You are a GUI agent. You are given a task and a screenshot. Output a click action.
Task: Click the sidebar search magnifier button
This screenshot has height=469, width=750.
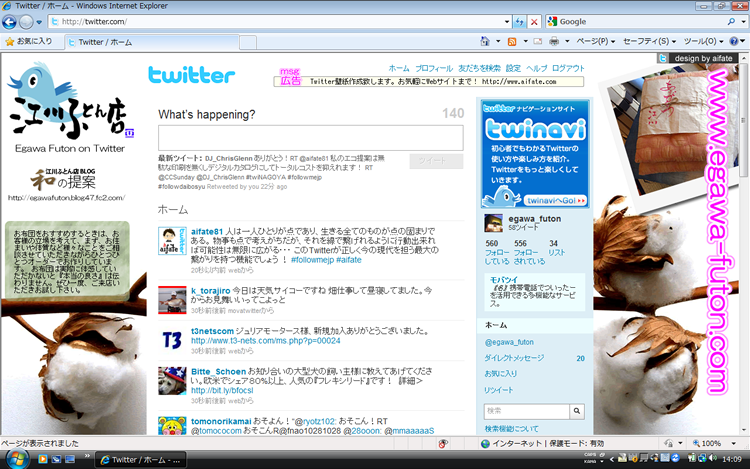pos(577,411)
